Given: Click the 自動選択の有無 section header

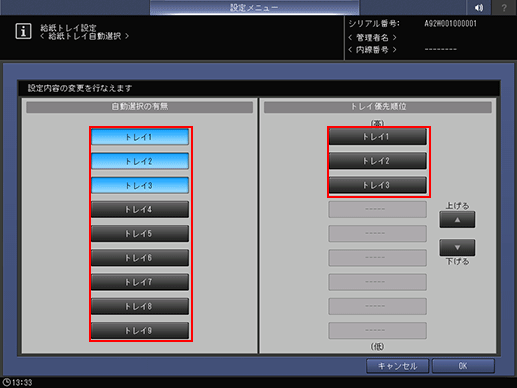Looking at the screenshot, I should click(x=140, y=107).
